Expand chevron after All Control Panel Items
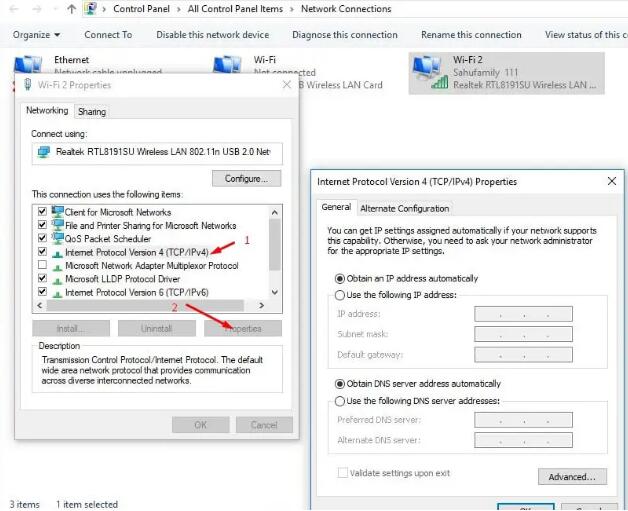628x511 pixels. pyautogui.click(x=292, y=9)
